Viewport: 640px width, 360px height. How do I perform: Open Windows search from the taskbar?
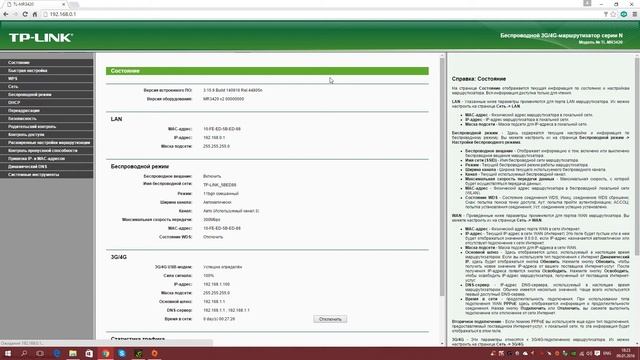click(x=24, y=353)
